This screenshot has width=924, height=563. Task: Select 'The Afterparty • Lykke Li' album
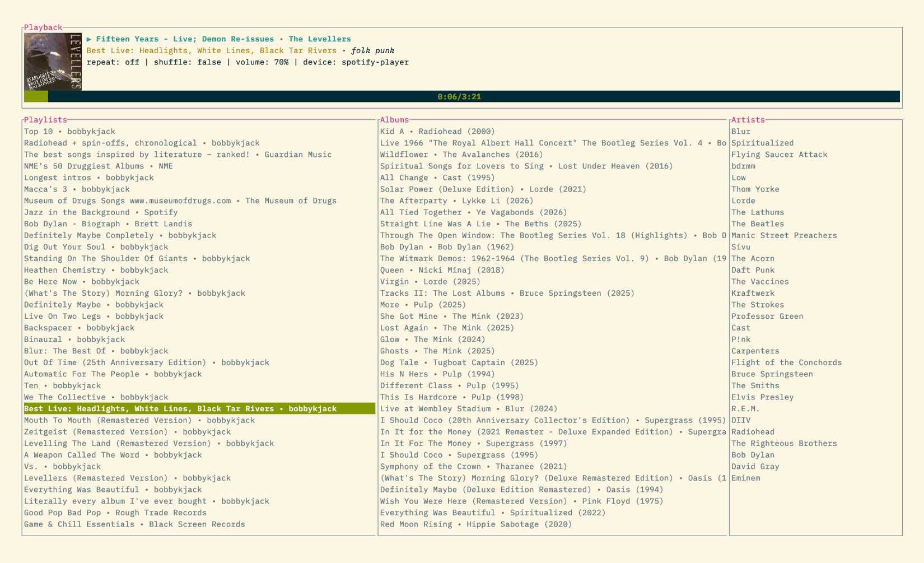tap(457, 201)
